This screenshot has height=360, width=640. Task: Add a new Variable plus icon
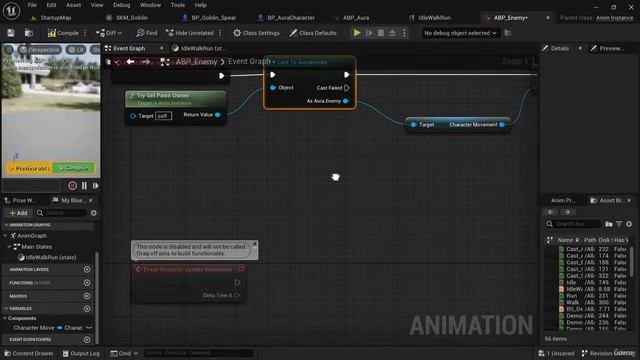(x=87, y=309)
